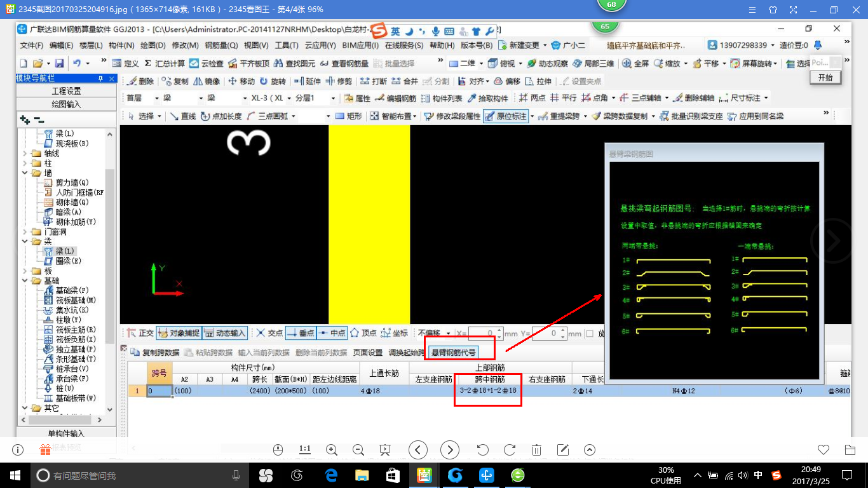Screen dimensions: 868x488
Task: Open the 二维 view mode dropdown
Action: point(481,64)
